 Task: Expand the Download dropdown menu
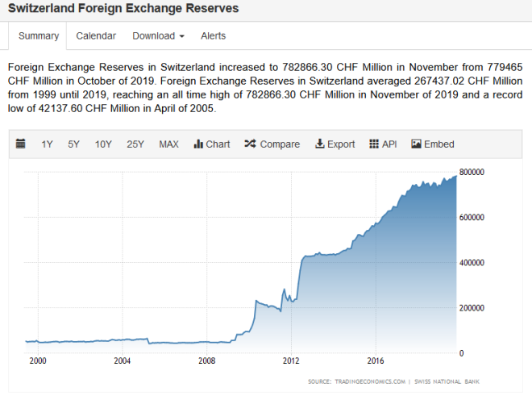point(159,35)
